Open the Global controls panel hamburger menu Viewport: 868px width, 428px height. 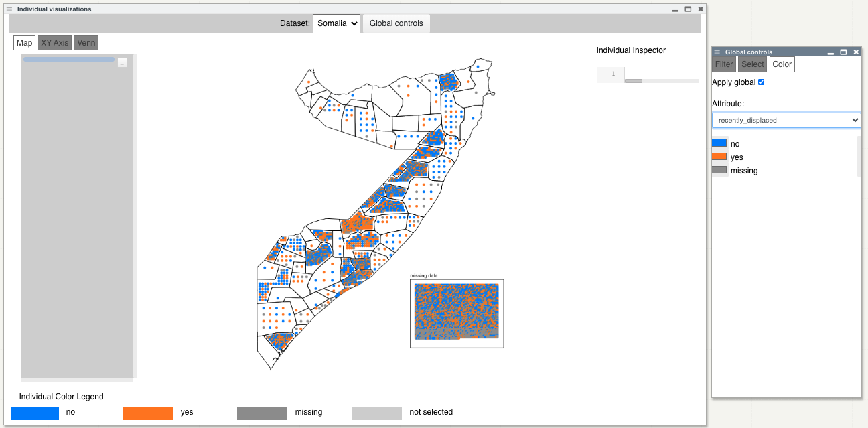coord(717,52)
